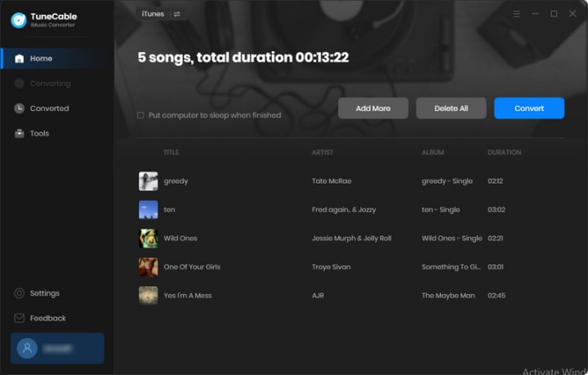This screenshot has height=375, width=588.
Task: Click the Settings gear icon
Action: coord(19,293)
